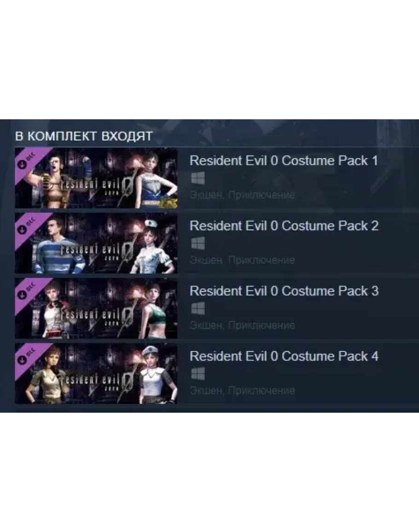Viewport: 419px width, 532px height.
Task: Select Costume Pack 4 banner thumbnail
Action: pos(96,373)
